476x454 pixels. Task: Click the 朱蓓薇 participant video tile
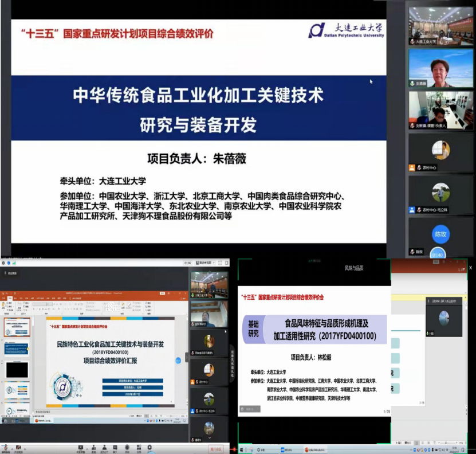pyautogui.click(x=440, y=68)
